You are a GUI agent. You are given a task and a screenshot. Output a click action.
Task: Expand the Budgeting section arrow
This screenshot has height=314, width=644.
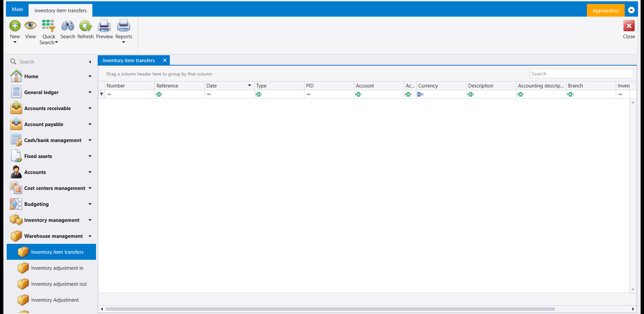[x=90, y=204]
